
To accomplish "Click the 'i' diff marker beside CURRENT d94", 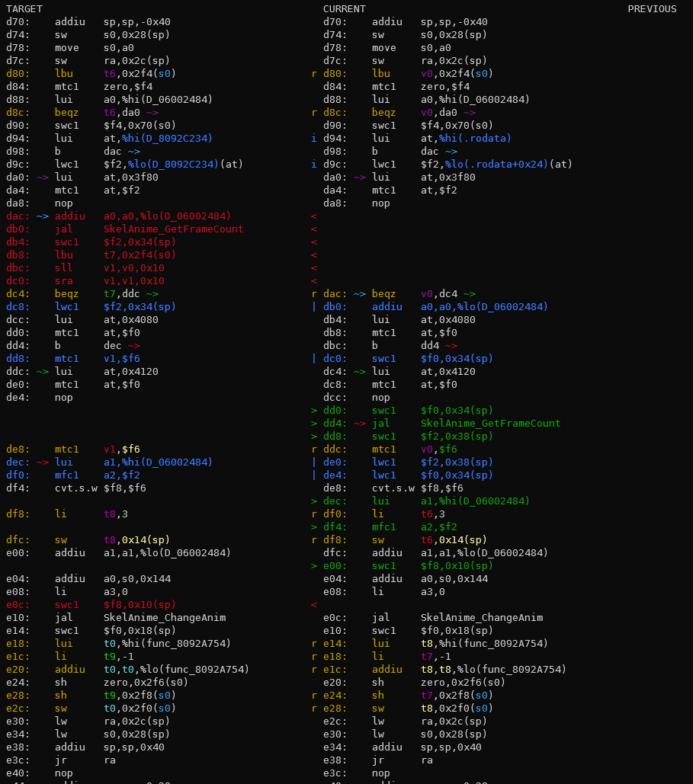I will [314, 139].
